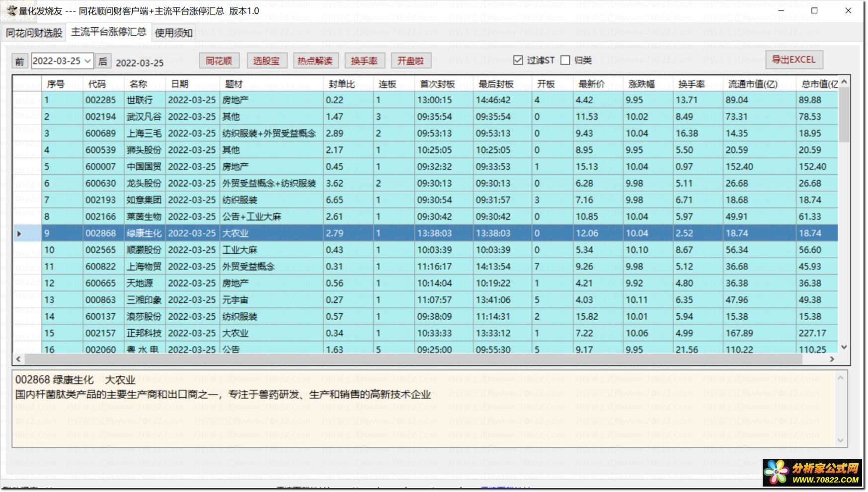Toggle the 过滤ST checkbox
The width and height of the screenshot is (868, 492).
pyautogui.click(x=518, y=60)
